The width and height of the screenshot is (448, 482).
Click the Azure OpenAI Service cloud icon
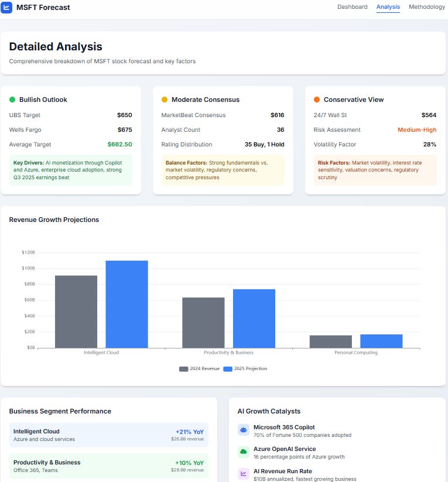click(x=244, y=452)
